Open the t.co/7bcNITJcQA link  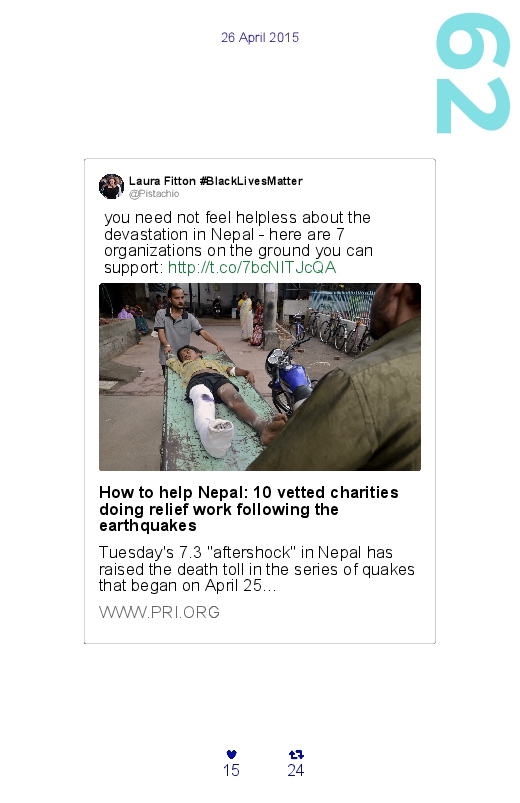pyautogui.click(x=252, y=267)
